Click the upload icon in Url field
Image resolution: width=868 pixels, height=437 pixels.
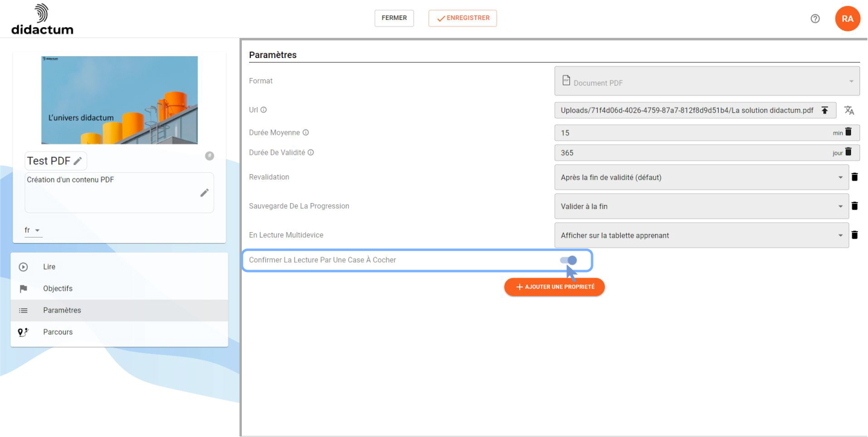click(x=824, y=111)
